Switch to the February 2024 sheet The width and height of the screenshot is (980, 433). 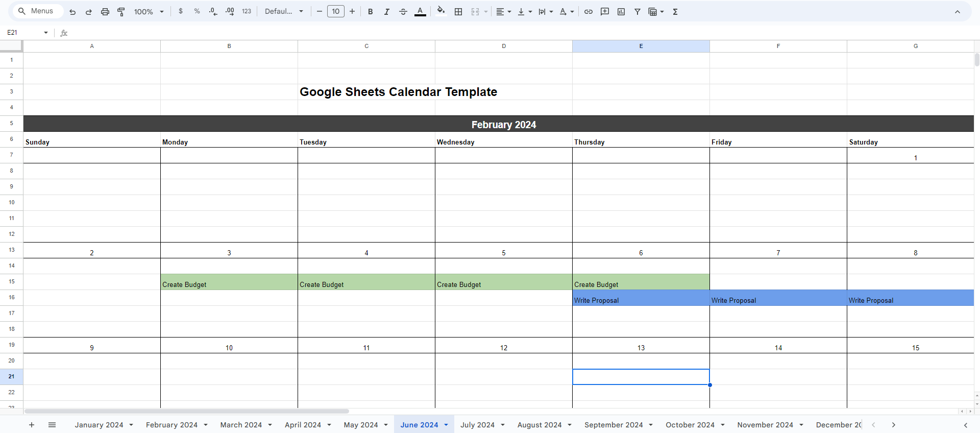click(171, 425)
